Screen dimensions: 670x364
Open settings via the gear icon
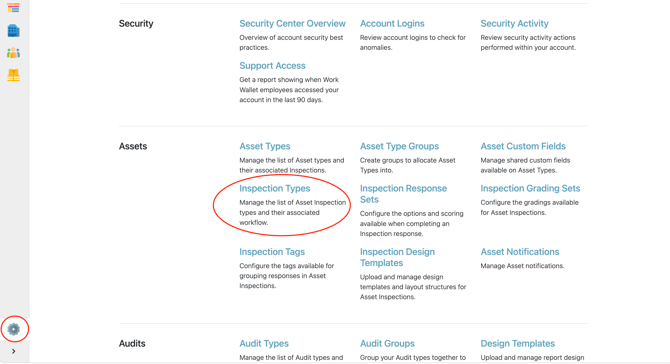[14, 329]
